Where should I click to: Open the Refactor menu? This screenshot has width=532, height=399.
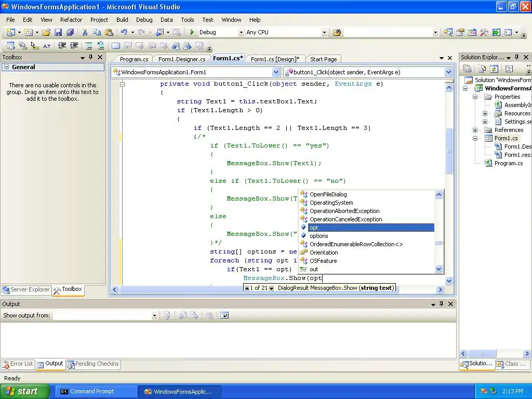71,20
